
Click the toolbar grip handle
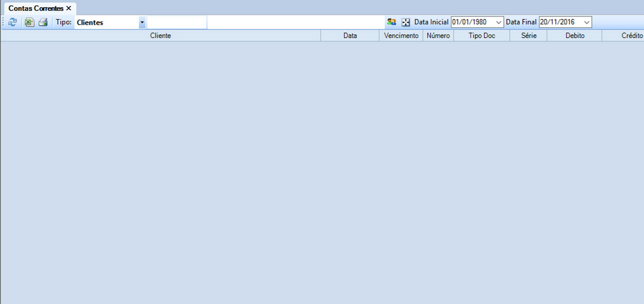coord(4,22)
